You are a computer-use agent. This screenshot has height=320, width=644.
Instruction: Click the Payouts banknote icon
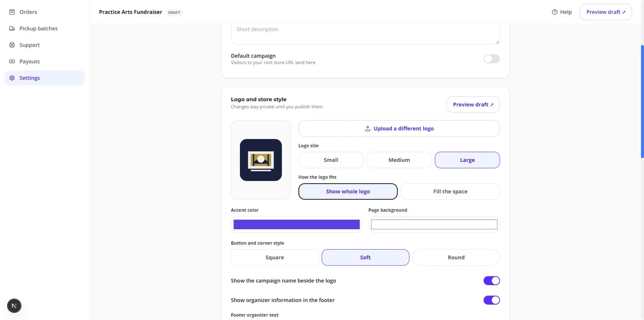[x=12, y=61]
